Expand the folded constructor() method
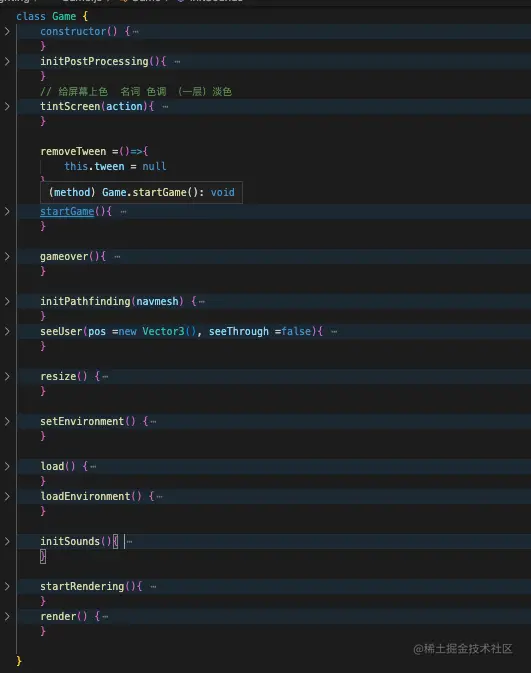 click(7, 31)
